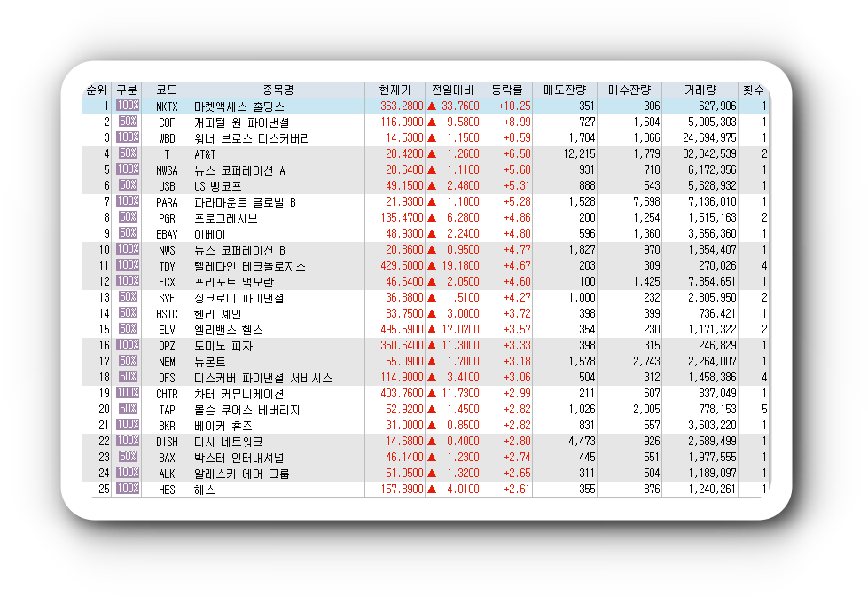The width and height of the screenshot is (868, 596).
Task: Select stock name 캐피털 원 파이낸셜
Action: point(241,122)
